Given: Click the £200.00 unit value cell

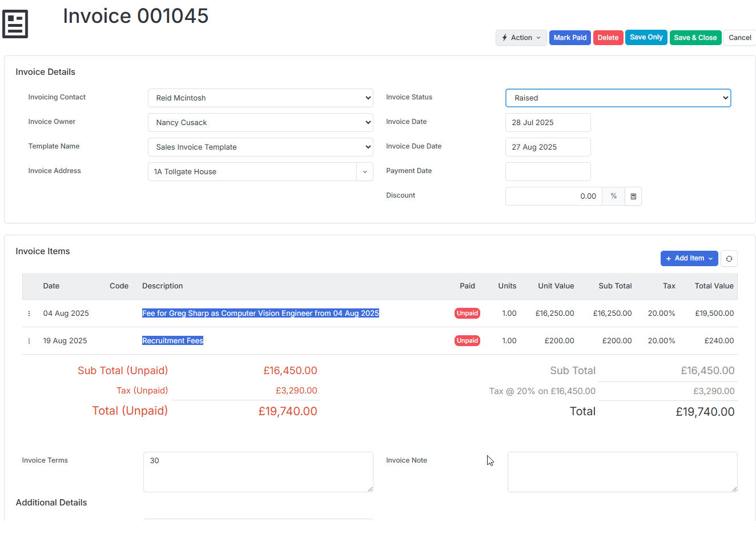Looking at the screenshot, I should [x=560, y=341].
